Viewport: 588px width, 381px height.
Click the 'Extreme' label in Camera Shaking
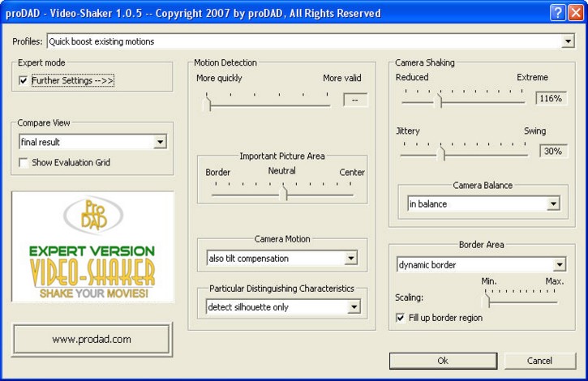point(532,77)
